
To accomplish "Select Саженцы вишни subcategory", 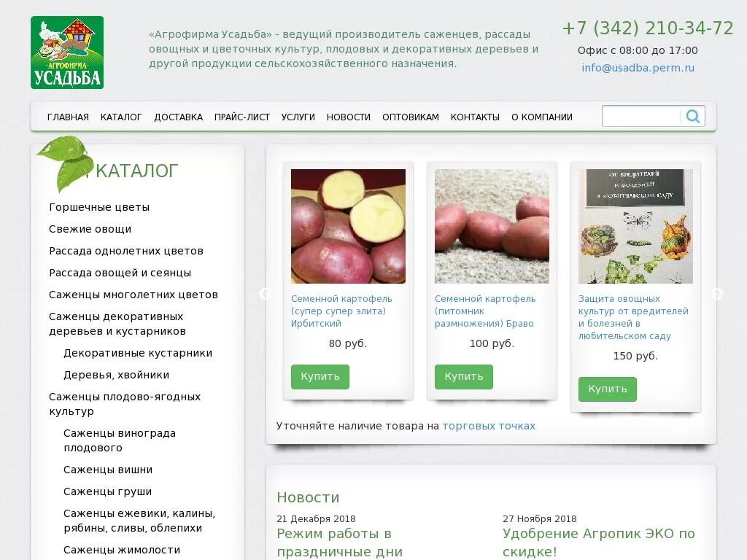I will 108,470.
